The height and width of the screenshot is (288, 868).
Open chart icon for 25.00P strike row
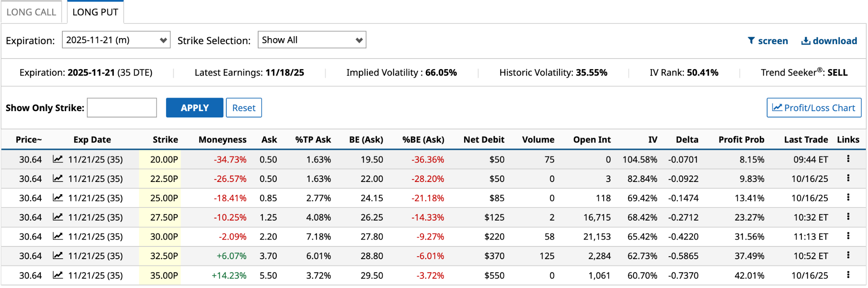pos(58,198)
